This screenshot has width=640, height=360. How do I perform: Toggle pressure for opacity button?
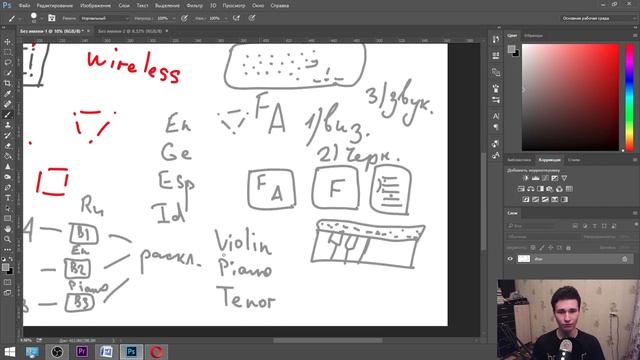[184, 18]
